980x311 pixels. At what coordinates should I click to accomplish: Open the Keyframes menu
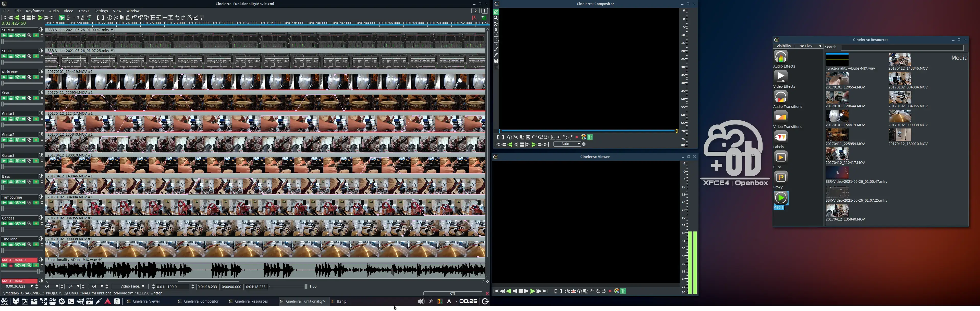click(35, 11)
